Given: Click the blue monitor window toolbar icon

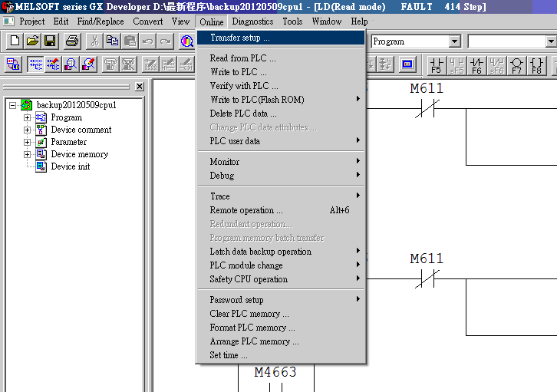Looking at the screenshot, I should (407, 64).
